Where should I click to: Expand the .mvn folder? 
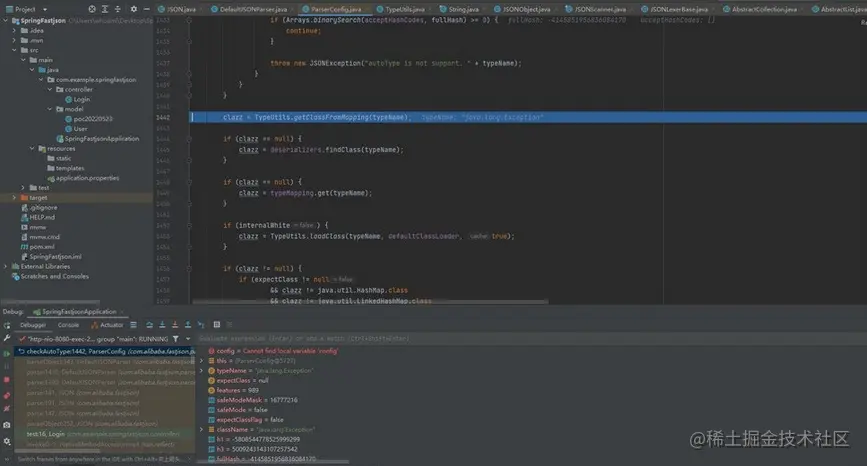pyautogui.click(x=14, y=40)
